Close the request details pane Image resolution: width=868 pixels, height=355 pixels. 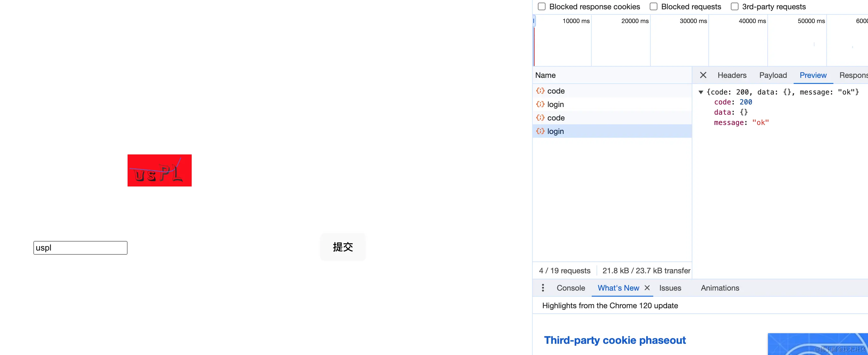click(703, 75)
